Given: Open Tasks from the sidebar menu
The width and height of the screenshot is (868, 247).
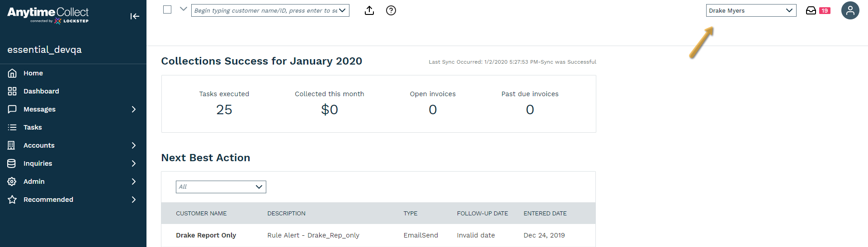Looking at the screenshot, I should tap(33, 127).
